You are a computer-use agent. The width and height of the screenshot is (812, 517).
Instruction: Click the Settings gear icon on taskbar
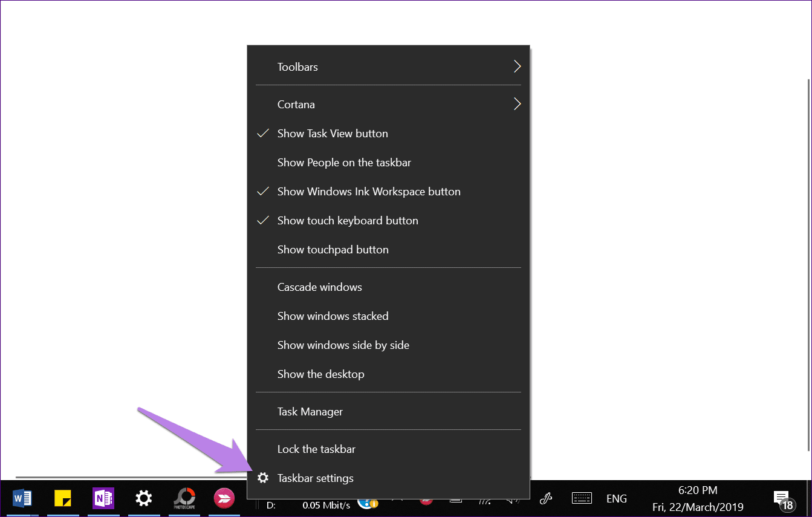click(x=143, y=498)
